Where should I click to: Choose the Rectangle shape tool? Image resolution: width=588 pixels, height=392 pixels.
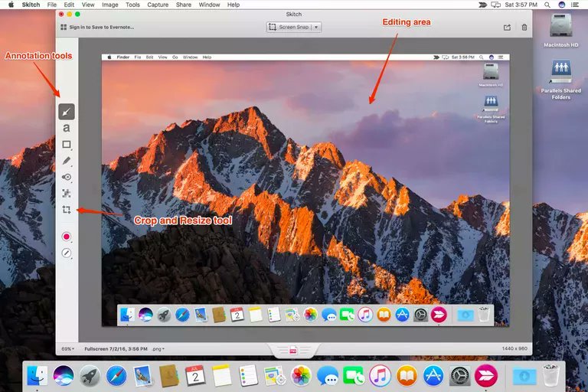(x=67, y=145)
